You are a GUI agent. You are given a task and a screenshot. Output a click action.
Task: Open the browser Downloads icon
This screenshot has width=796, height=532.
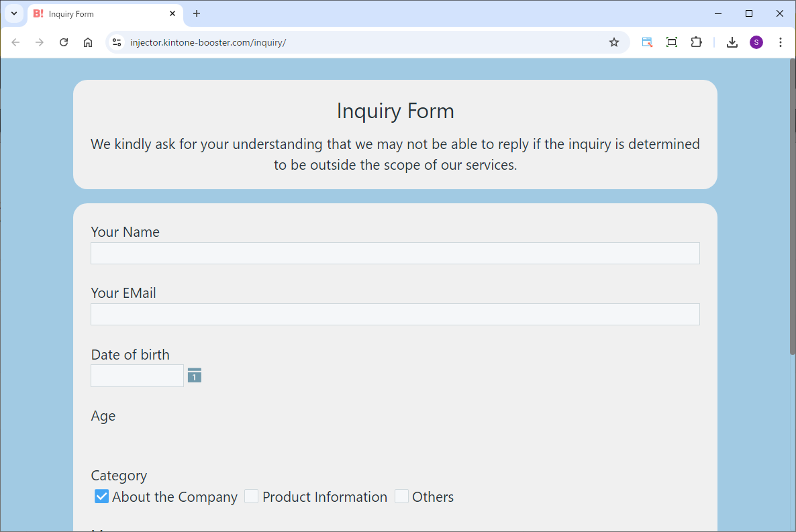pos(732,42)
